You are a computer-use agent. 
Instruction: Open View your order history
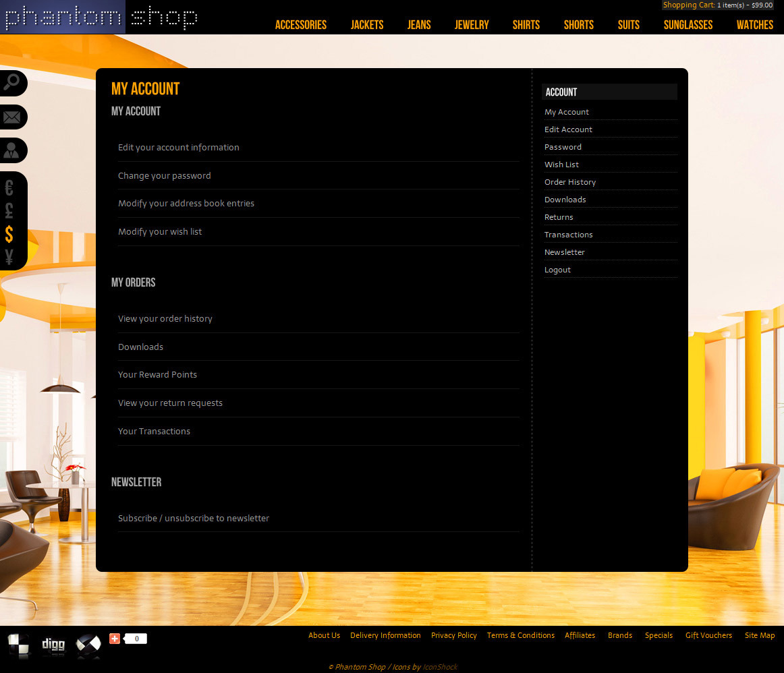(x=165, y=319)
